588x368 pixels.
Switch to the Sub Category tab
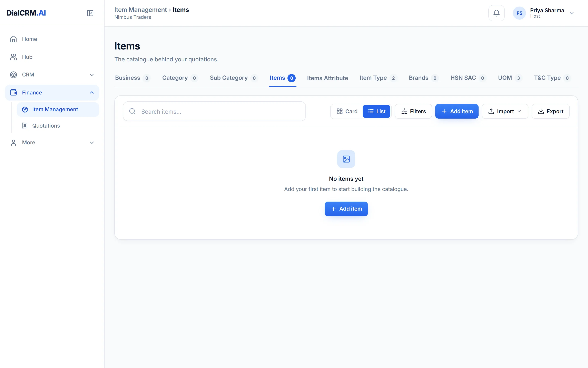tap(234, 78)
